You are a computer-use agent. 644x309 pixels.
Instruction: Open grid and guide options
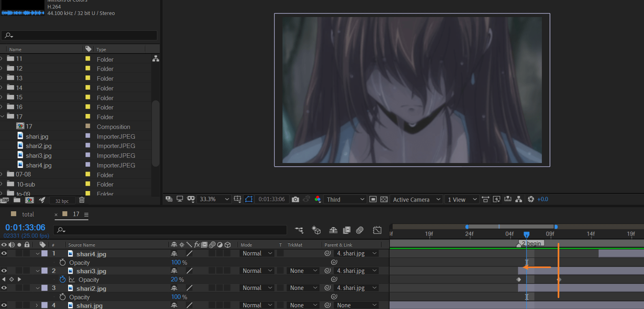[x=237, y=199]
